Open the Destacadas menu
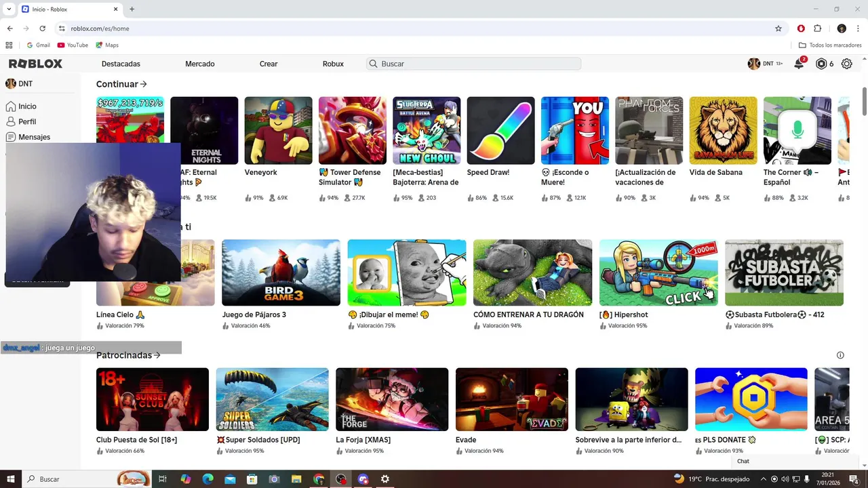Viewport: 868px width, 488px height. [x=121, y=64]
